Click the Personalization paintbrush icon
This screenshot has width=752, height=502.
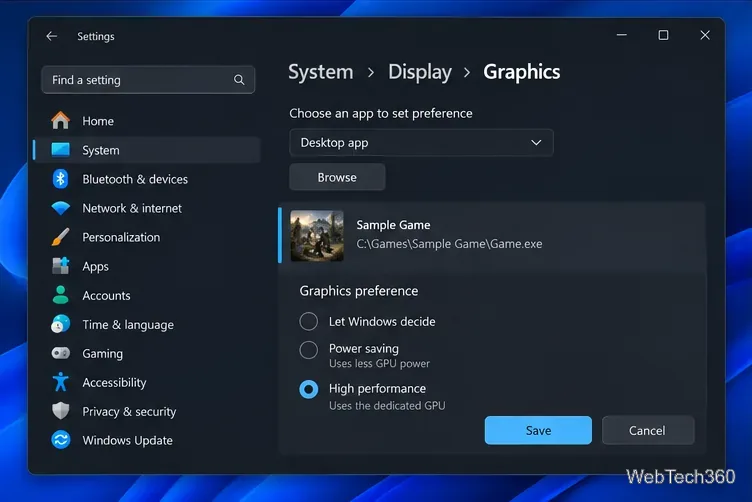point(60,237)
